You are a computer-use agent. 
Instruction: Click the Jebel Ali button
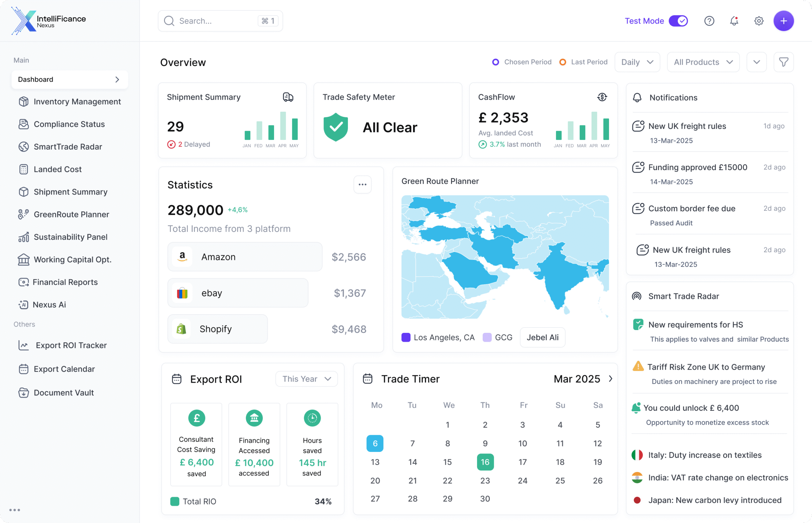coord(542,337)
